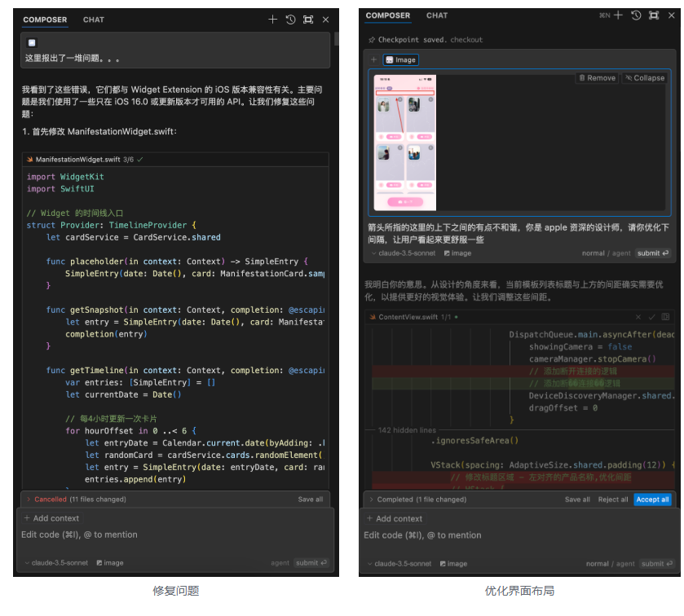
Task: Click the left panel vertical scrollbar thumb
Action: click(337, 39)
